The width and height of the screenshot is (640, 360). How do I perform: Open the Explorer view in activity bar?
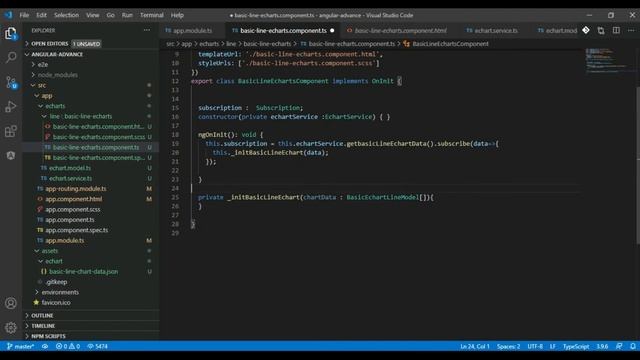pos(11,33)
